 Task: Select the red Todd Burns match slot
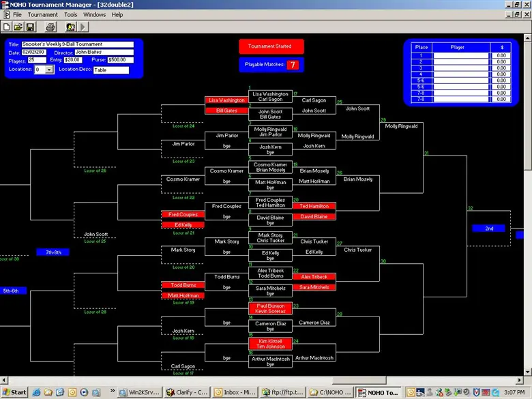coord(183,285)
